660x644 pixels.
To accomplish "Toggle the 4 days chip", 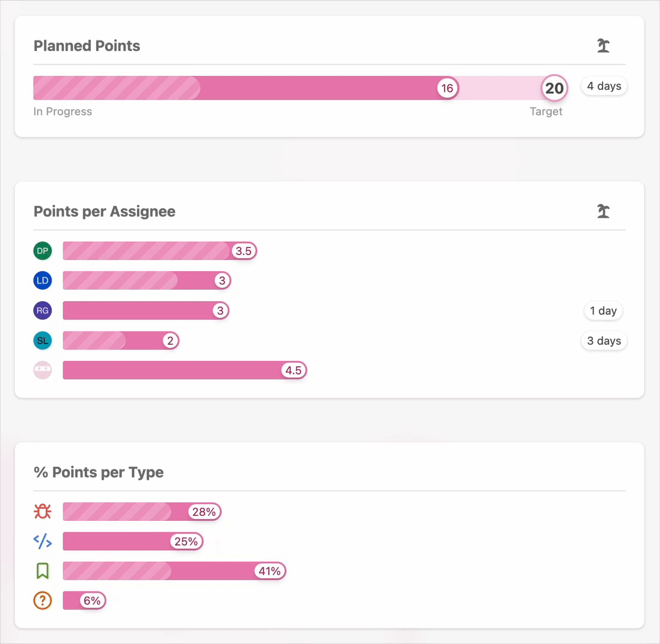I will [604, 85].
